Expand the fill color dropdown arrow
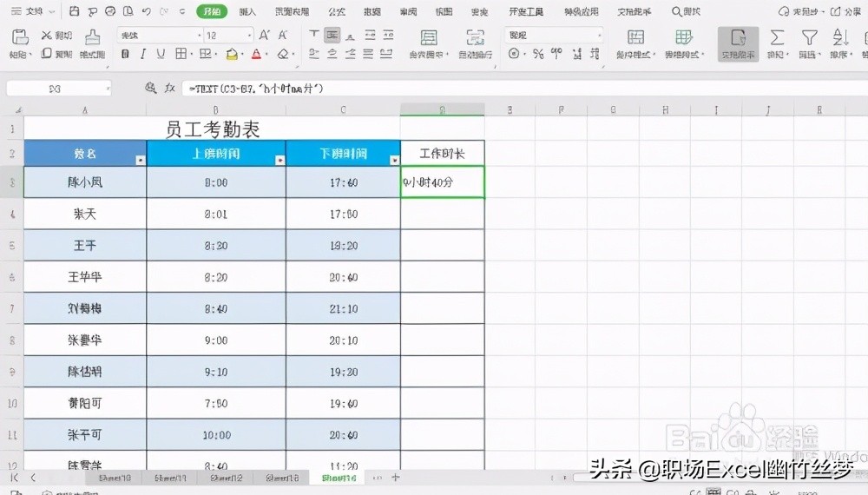The image size is (868, 495). [242, 54]
